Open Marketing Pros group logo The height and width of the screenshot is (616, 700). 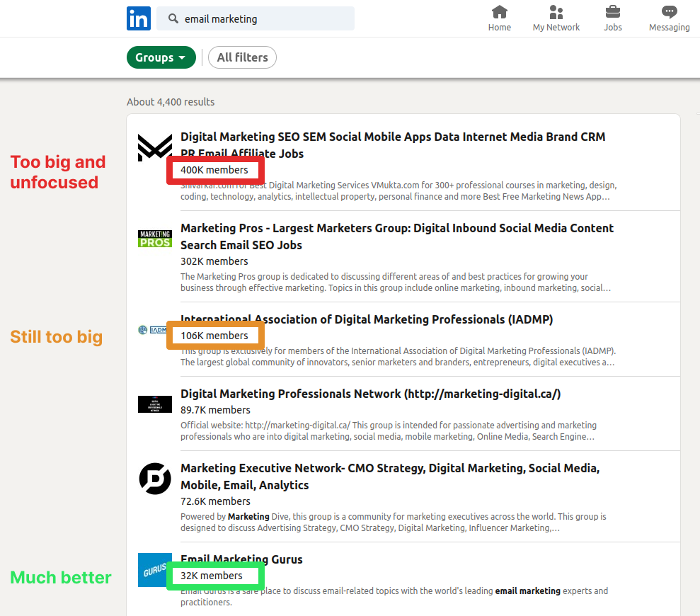click(x=155, y=239)
